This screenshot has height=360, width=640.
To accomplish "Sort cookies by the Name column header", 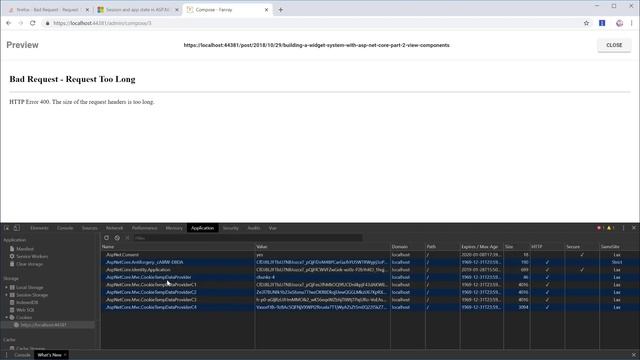I will (x=178, y=247).
